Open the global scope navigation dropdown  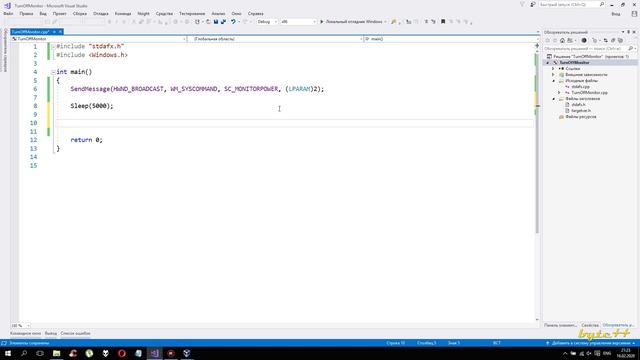(275, 39)
